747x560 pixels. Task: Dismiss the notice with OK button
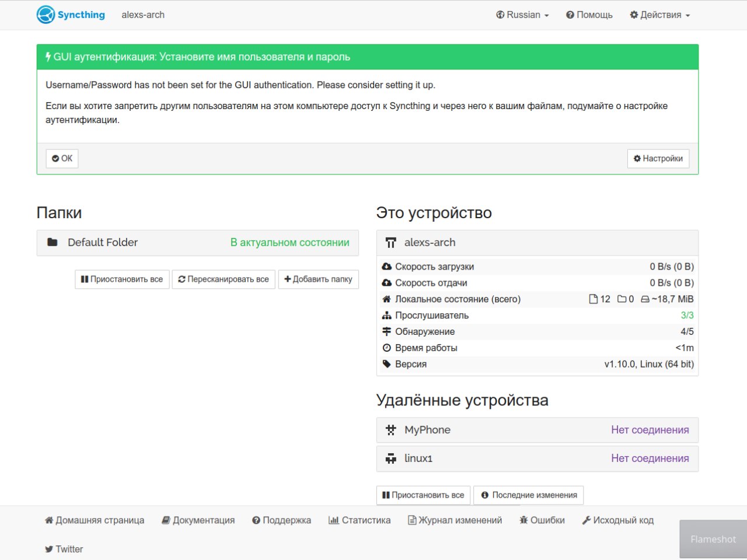[x=62, y=158]
